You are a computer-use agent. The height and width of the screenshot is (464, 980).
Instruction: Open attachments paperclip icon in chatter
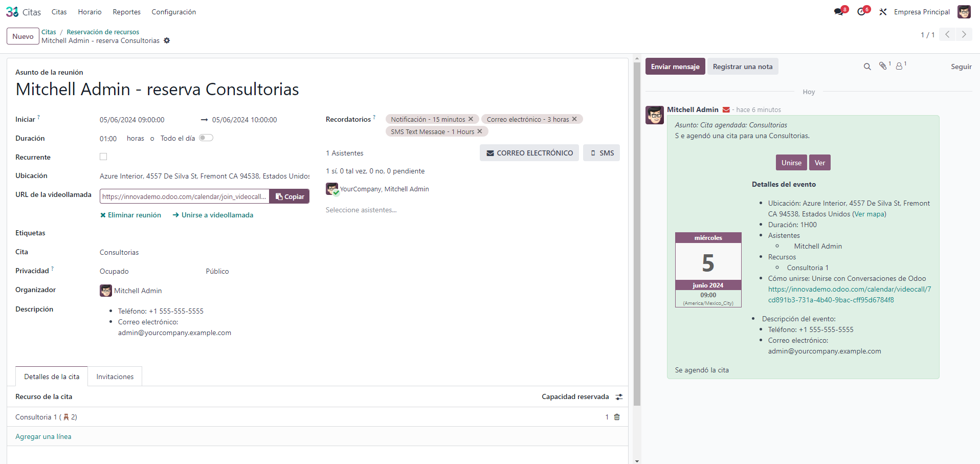[x=883, y=66]
